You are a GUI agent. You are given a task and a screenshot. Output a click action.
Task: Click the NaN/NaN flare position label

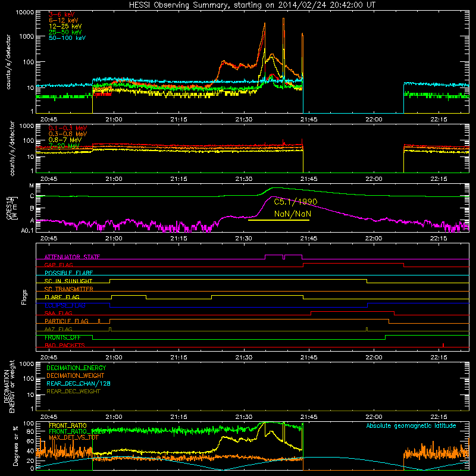pos(292,214)
